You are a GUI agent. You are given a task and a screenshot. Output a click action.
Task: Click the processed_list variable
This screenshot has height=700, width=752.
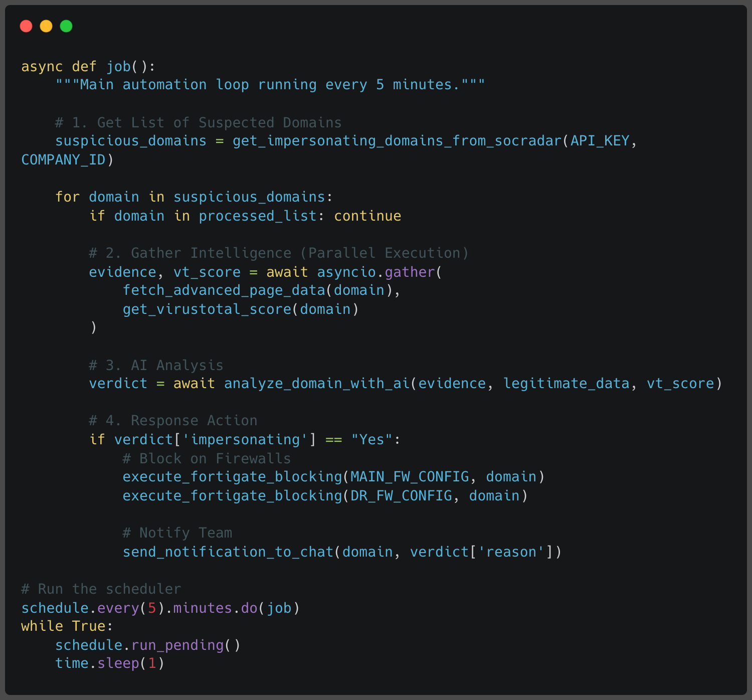pos(258,216)
